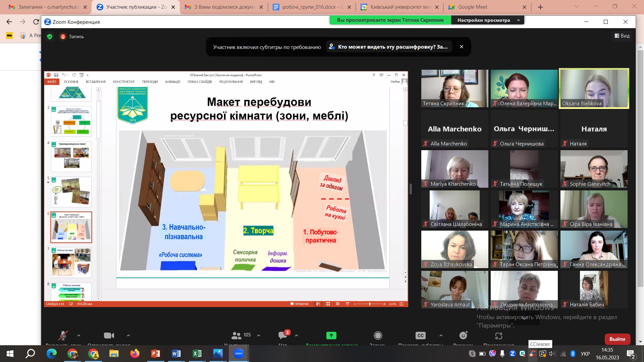Expand arrow next to participants count
The height and width of the screenshot is (362, 644).
pos(259,335)
